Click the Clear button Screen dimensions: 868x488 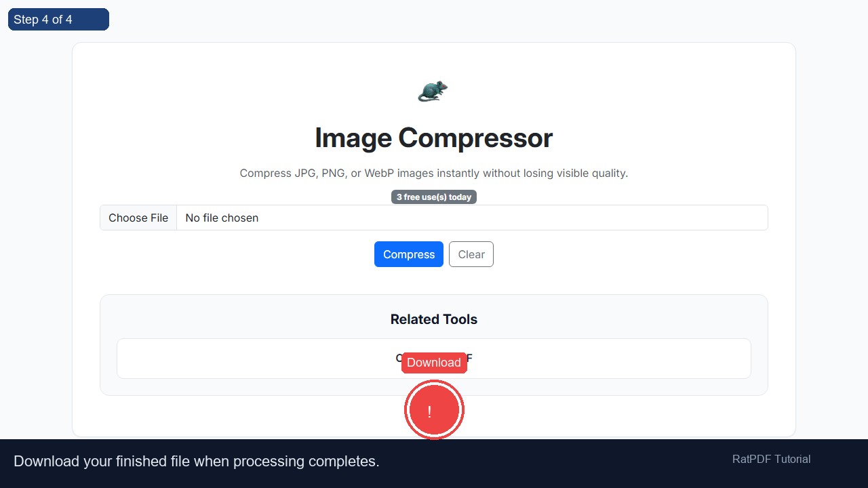coord(471,254)
